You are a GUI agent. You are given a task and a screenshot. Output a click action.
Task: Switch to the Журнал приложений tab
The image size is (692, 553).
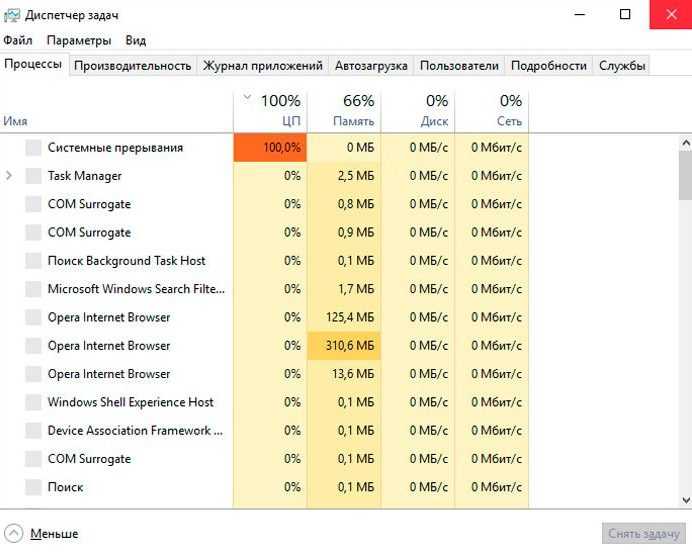pos(263,66)
